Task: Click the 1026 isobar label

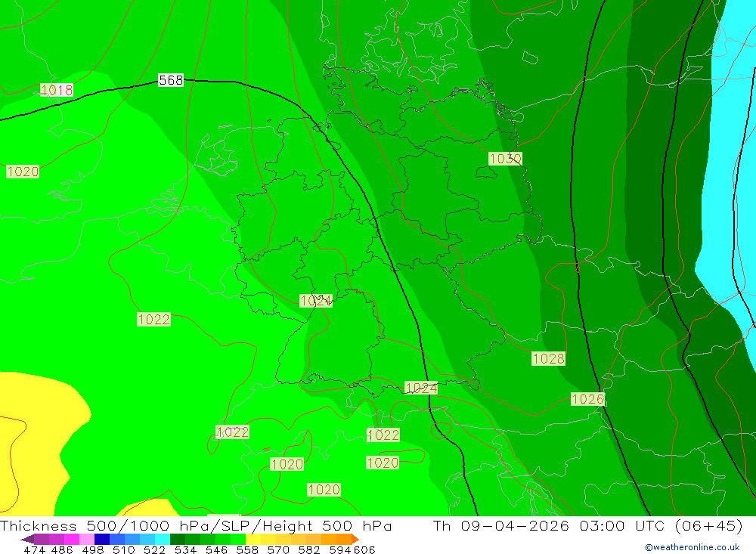Action: (x=587, y=399)
